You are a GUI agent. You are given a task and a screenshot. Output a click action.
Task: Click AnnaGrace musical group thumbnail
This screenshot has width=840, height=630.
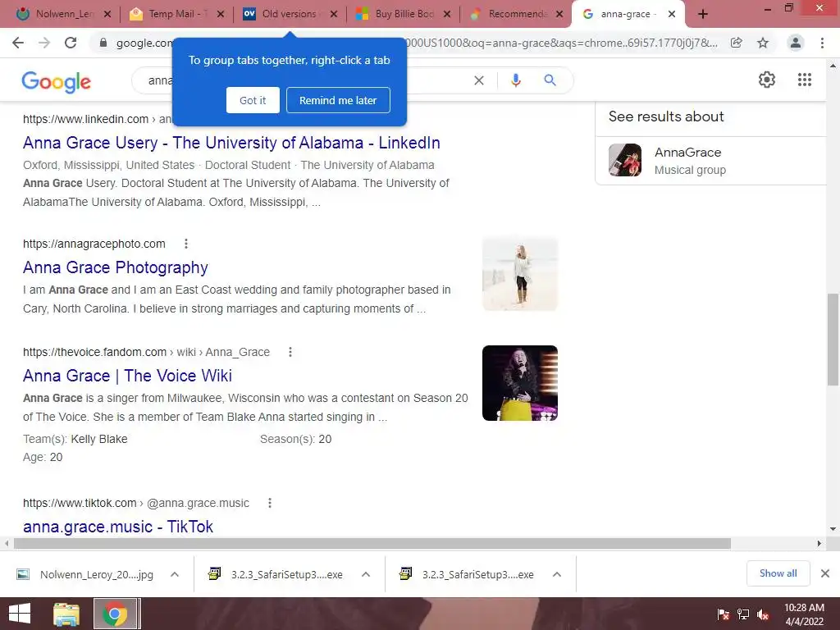pos(625,160)
